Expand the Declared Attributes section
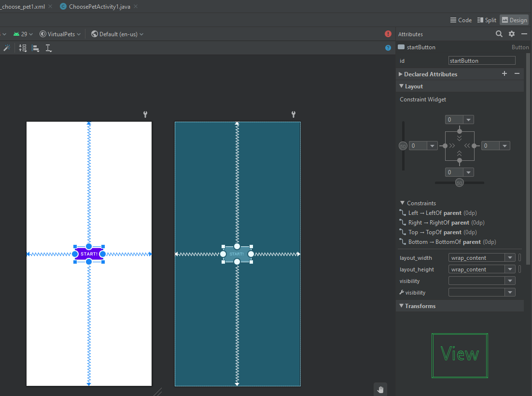 point(401,74)
